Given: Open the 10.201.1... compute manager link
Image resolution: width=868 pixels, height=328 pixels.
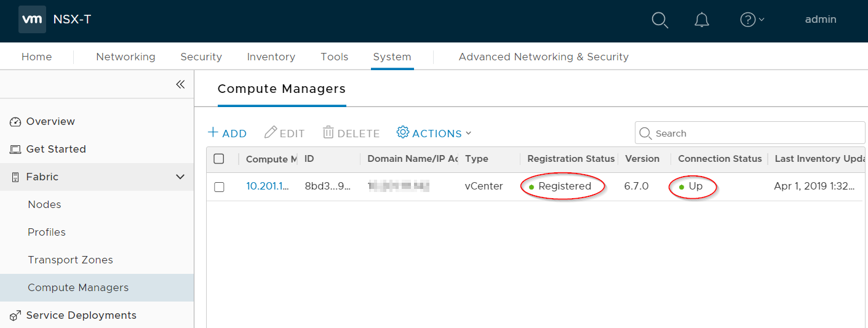Looking at the screenshot, I should click(x=268, y=186).
